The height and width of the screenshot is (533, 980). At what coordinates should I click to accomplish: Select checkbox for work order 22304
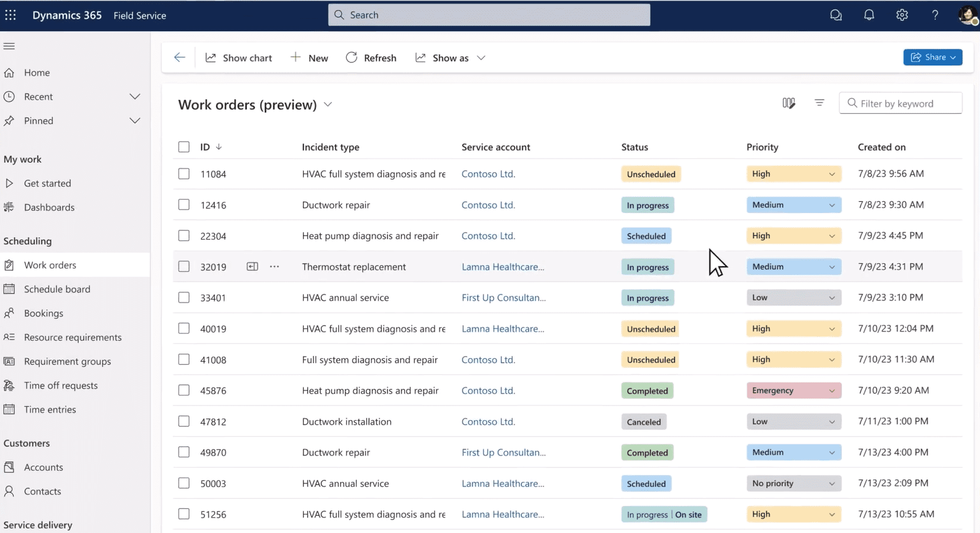tap(184, 236)
